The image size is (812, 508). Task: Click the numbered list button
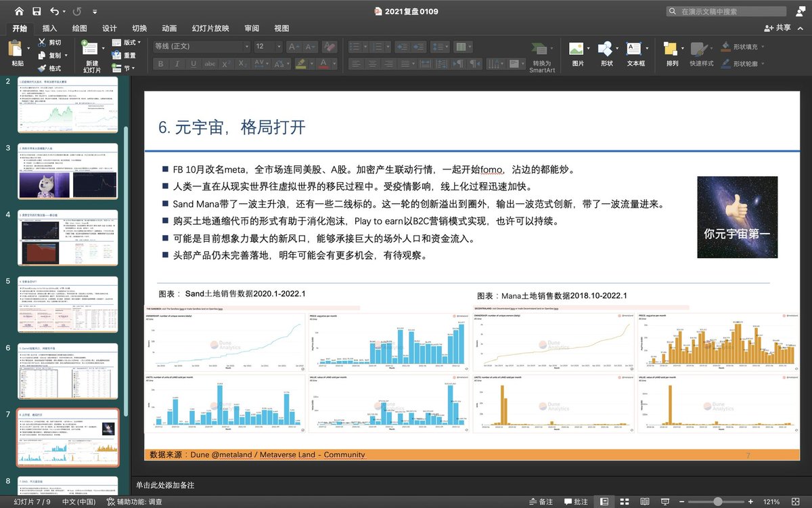tap(378, 47)
